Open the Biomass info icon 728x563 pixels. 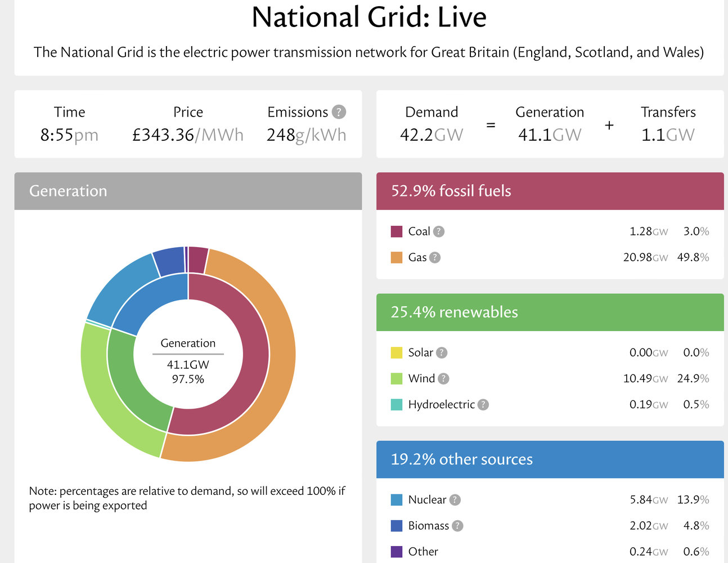click(457, 525)
